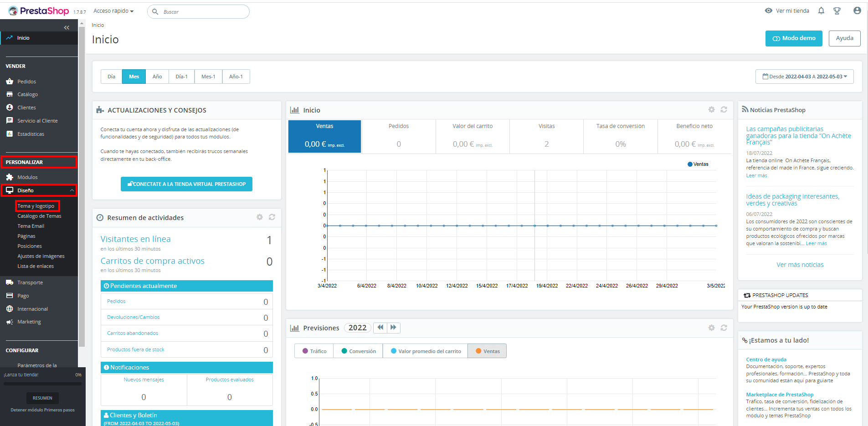Image resolution: width=868 pixels, height=426 pixels.
Task: Click Conéctate a la tienda virtual PrestaShop button
Action: point(186,184)
